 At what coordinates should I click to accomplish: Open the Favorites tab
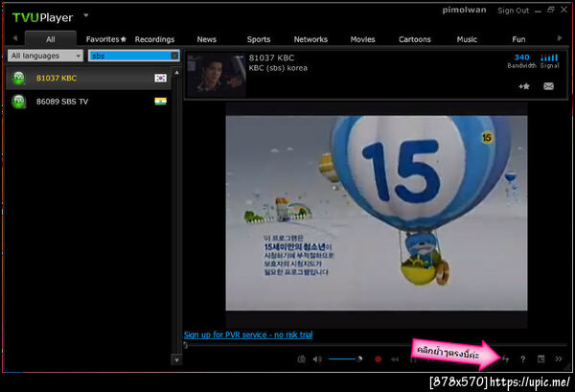coord(105,39)
